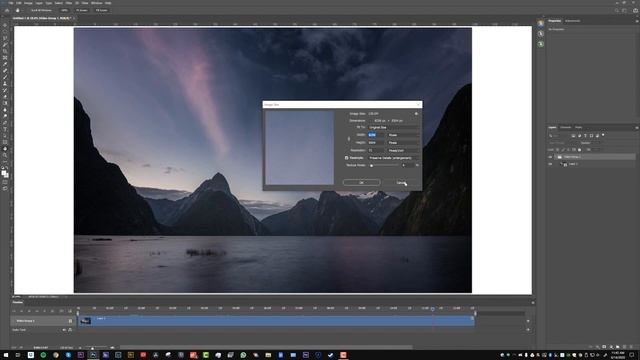Image resolution: width=640 pixels, height=360 pixels.
Task: Select the Crop tool
Action: tap(5, 51)
